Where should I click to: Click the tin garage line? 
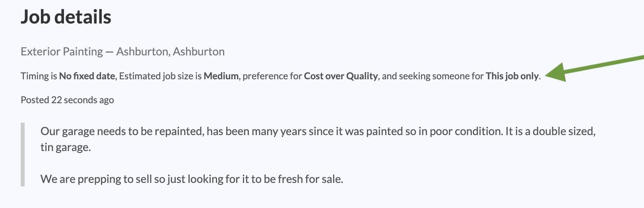66,147
